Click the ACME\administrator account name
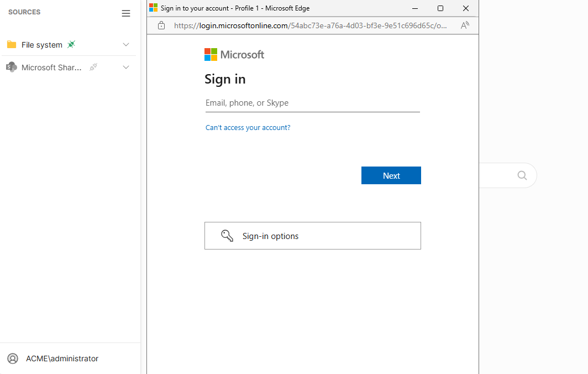588x374 pixels. (62, 359)
